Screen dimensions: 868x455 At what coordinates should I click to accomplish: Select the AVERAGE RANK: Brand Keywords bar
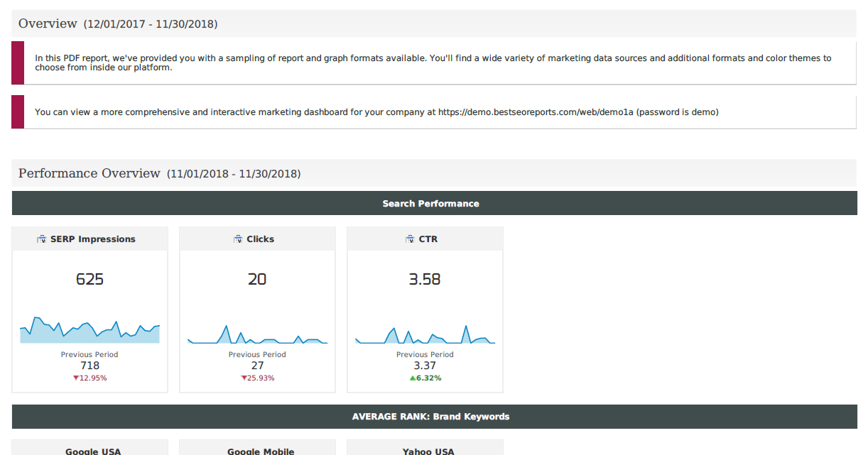434,417
